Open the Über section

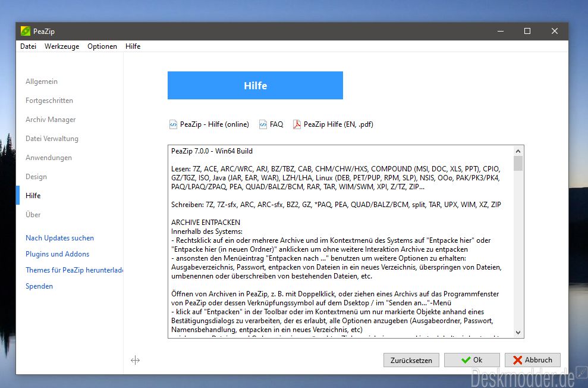pos(33,215)
